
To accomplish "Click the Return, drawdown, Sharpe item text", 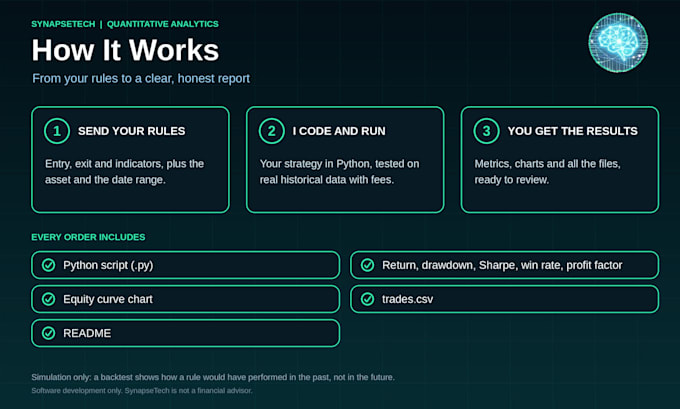I will 502,265.
